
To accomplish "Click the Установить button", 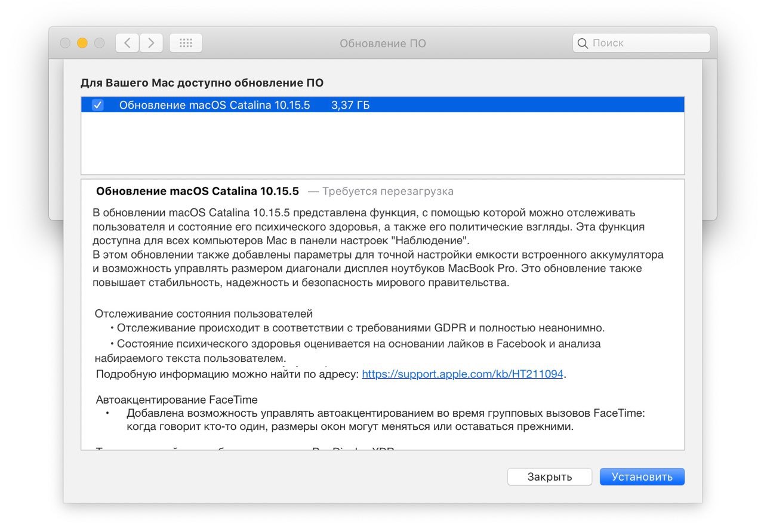I will click(x=642, y=476).
